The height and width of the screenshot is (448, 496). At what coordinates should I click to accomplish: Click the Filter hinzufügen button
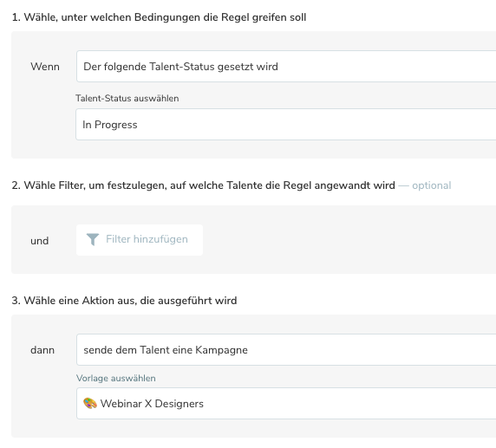click(x=140, y=240)
